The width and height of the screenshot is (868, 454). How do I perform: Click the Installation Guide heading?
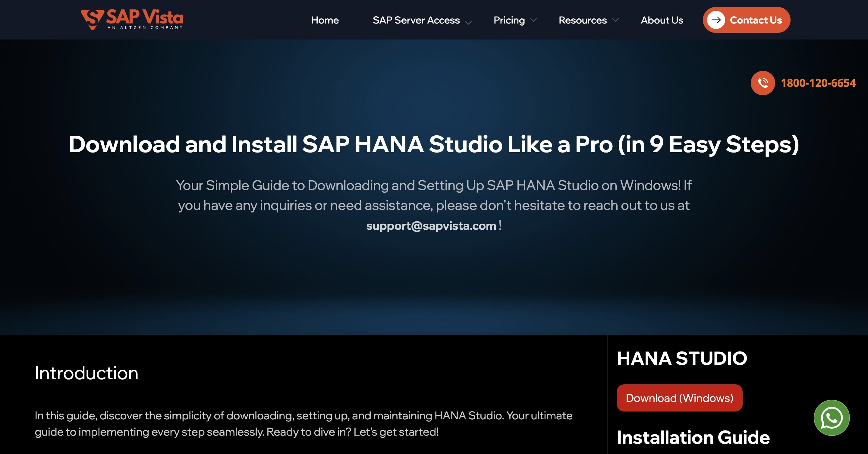693,438
